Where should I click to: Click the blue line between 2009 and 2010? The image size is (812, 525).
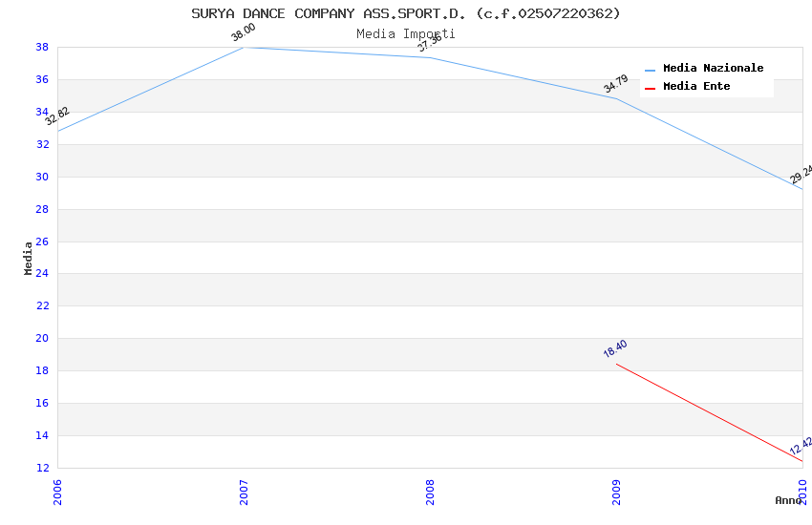[710, 144]
